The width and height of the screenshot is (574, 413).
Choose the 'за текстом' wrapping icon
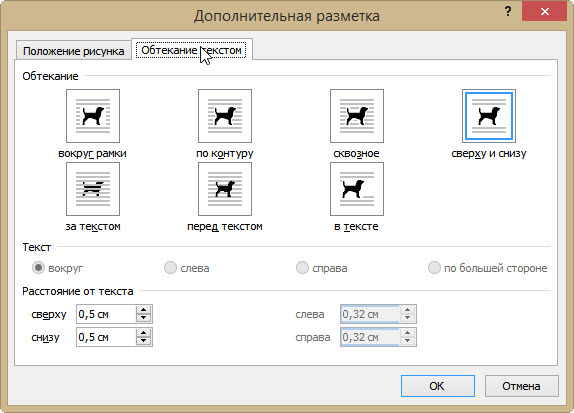click(x=93, y=189)
